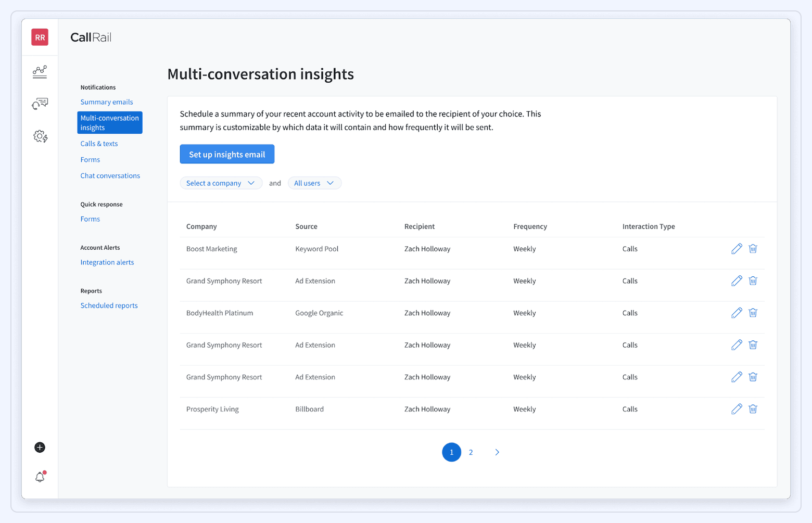This screenshot has width=812, height=523.
Task: Open the notifications bell
Action: pos(39,477)
